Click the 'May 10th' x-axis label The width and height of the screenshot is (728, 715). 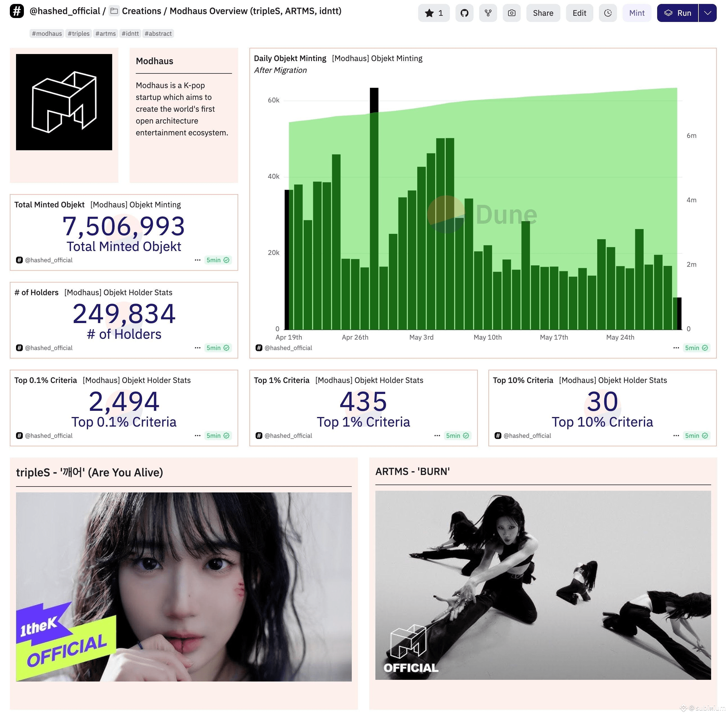(488, 337)
